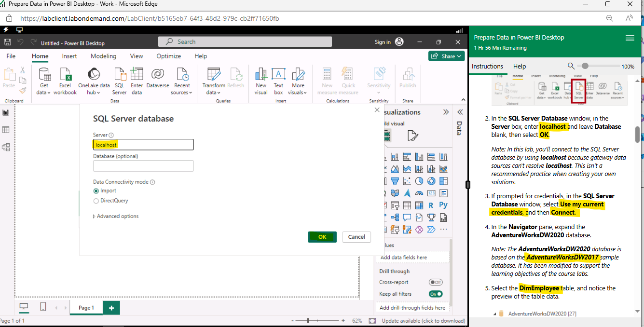Add new report page plus button
The width and height of the screenshot is (644, 327).
tap(111, 308)
